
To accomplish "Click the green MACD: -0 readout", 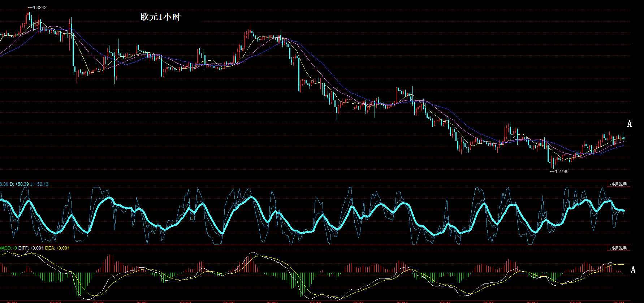I will pyautogui.click(x=8, y=248).
